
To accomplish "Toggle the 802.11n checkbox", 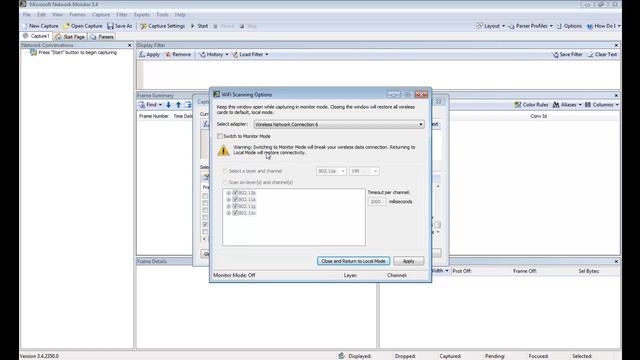I will (235, 213).
